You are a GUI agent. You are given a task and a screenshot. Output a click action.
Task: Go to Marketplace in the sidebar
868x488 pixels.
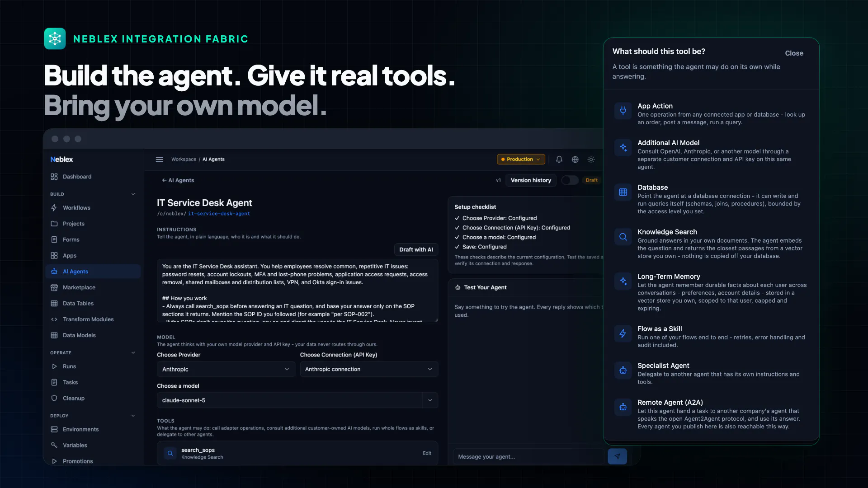coord(93,287)
